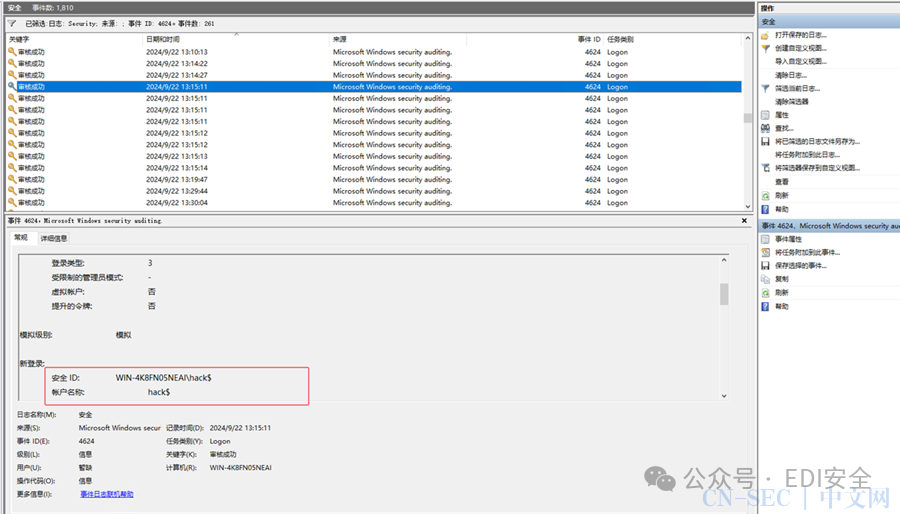Screen dimensions: 900x514
Task: Choose 清除日志 in the actions pane
Action: tap(791, 75)
